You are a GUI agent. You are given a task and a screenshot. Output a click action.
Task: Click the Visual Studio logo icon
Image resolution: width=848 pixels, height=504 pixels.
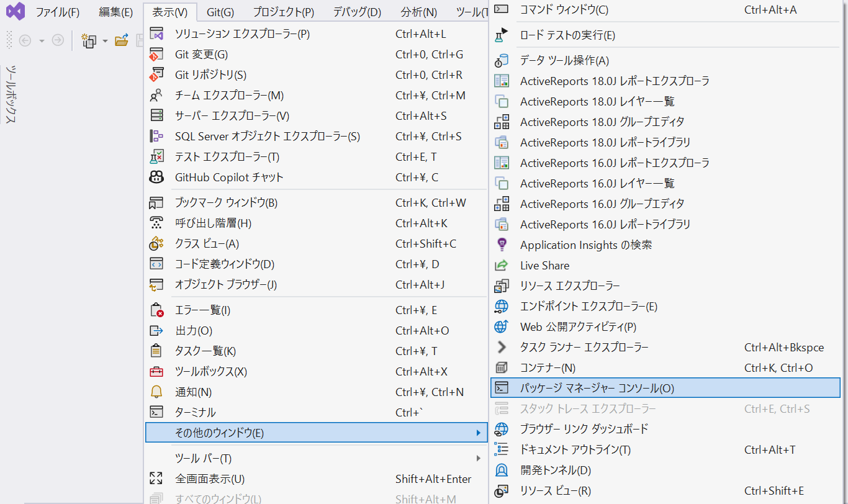(16, 12)
